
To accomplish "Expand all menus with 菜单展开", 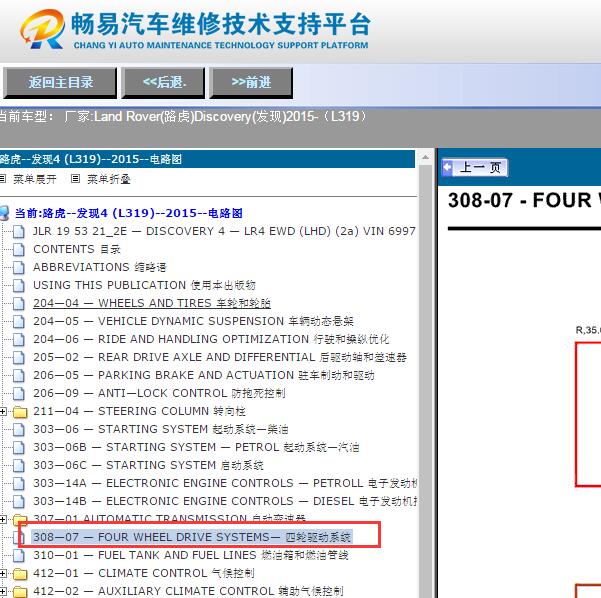I will (34, 179).
